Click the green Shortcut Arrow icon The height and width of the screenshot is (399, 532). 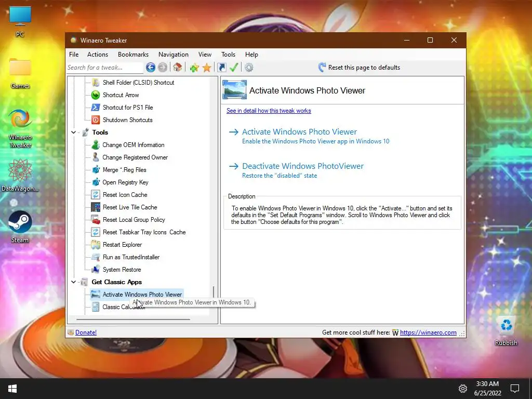tap(96, 95)
